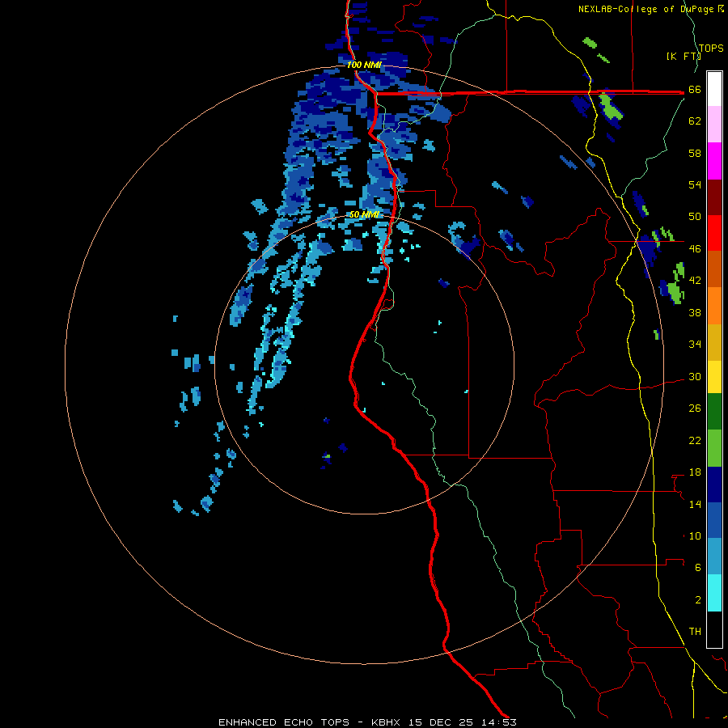Image resolution: width=728 pixels, height=728 pixels.
Task: Point at the '34' legend number
Action: coord(695,344)
